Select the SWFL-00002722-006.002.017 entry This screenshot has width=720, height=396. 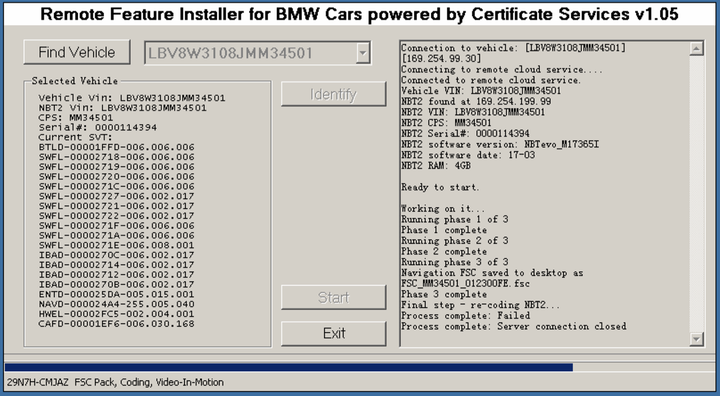tap(116, 215)
